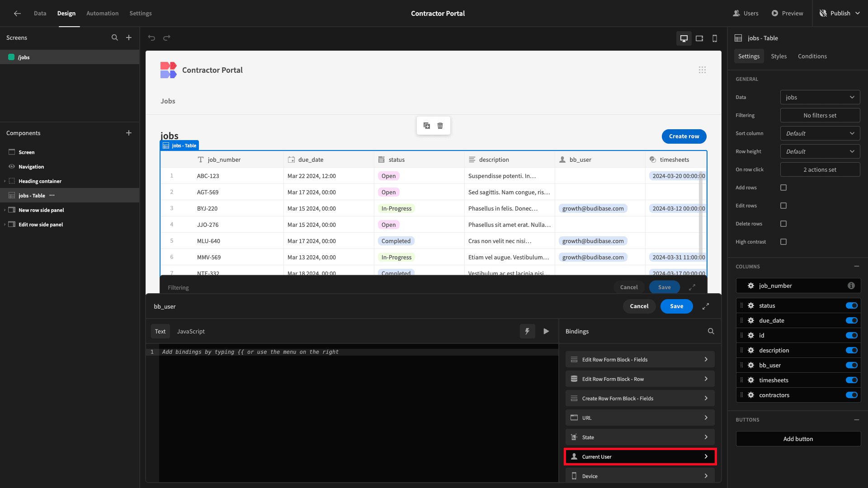This screenshot has width=868, height=488.
Task: Open the Conditions tab
Action: tap(812, 56)
